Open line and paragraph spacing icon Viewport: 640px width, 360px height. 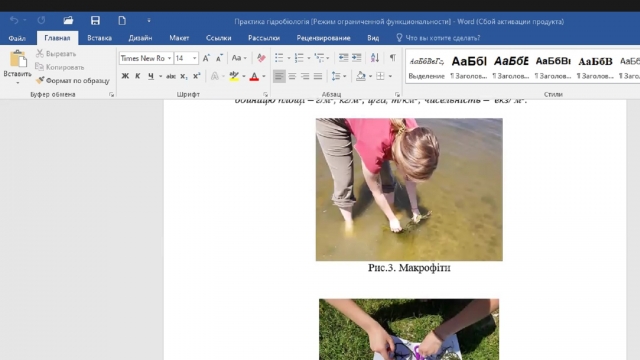point(336,76)
